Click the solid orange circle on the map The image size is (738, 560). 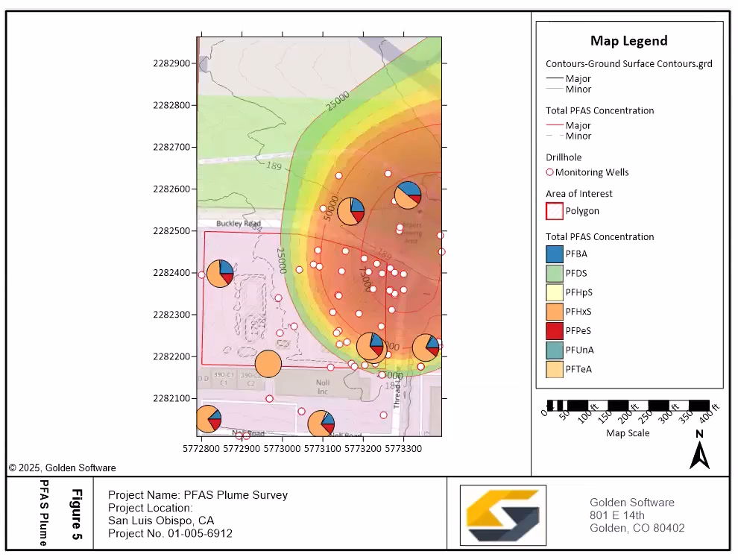[268, 363]
